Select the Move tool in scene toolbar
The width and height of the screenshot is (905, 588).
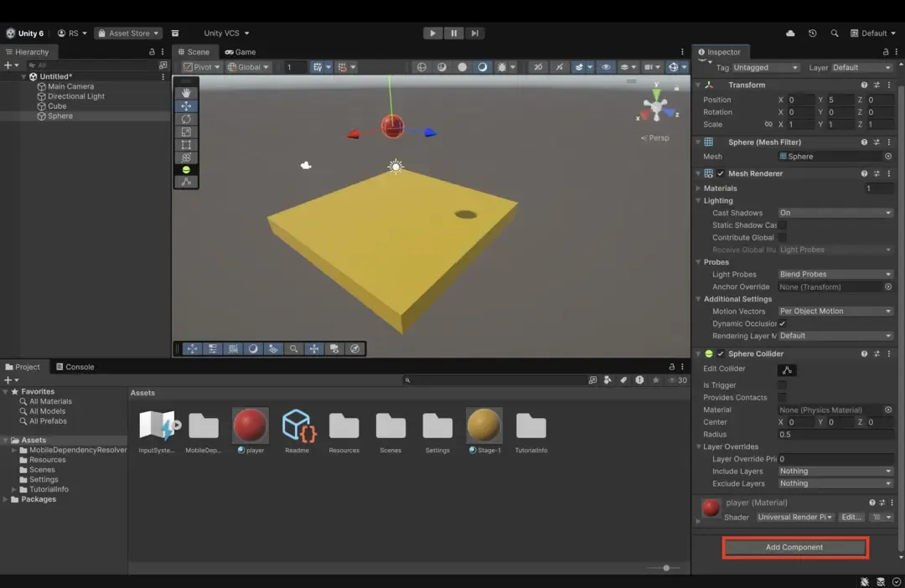pyautogui.click(x=186, y=106)
